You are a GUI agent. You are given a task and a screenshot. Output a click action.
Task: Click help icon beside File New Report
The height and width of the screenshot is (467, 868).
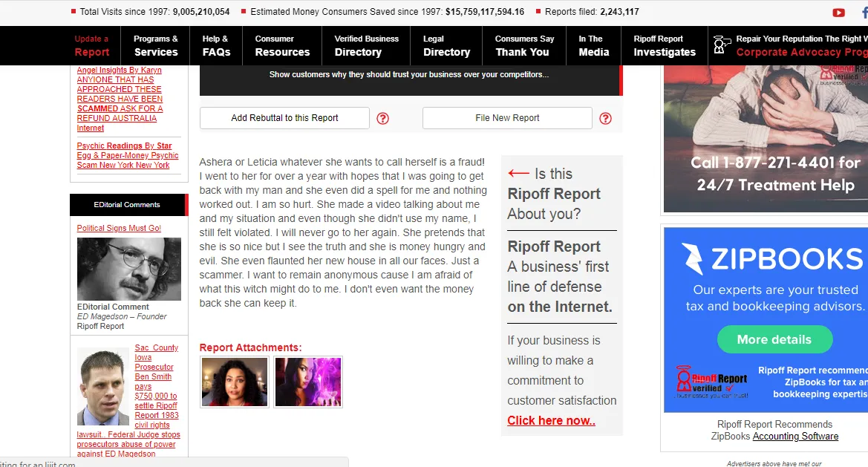pos(606,118)
